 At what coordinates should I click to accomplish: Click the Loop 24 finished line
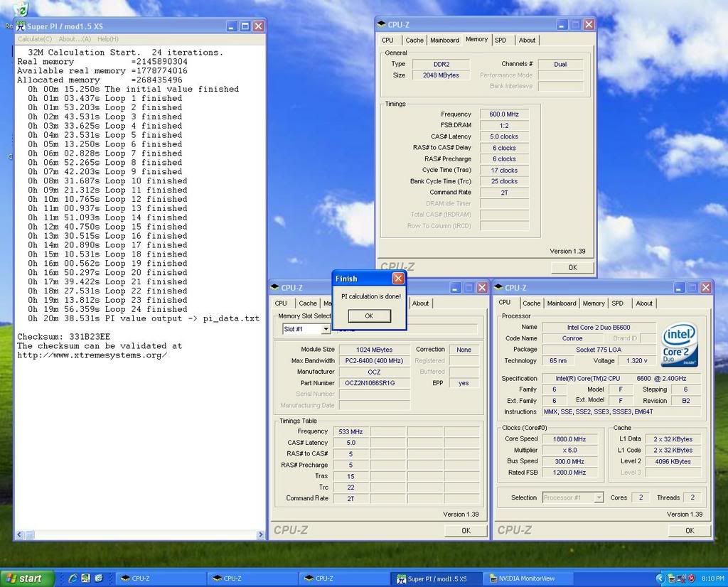(107, 310)
